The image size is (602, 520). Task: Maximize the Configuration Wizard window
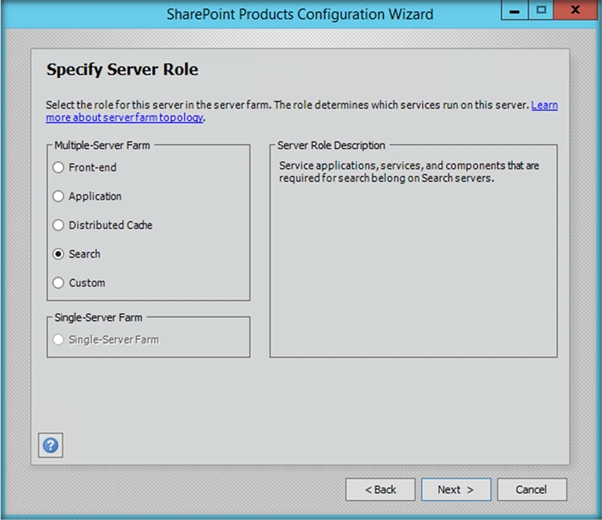pos(541,10)
